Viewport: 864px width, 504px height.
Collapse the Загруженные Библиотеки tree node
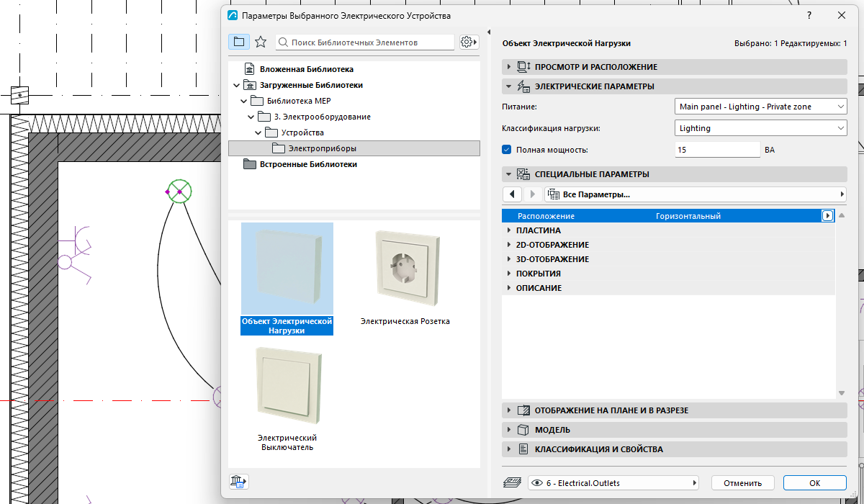tap(237, 85)
